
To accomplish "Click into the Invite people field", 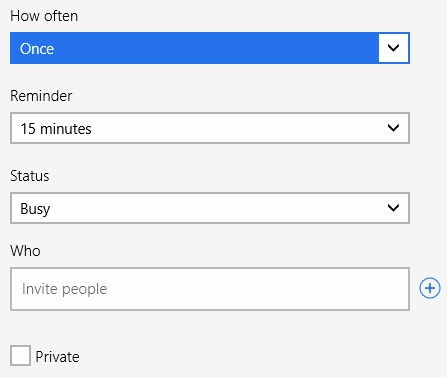I will pyautogui.click(x=210, y=289).
